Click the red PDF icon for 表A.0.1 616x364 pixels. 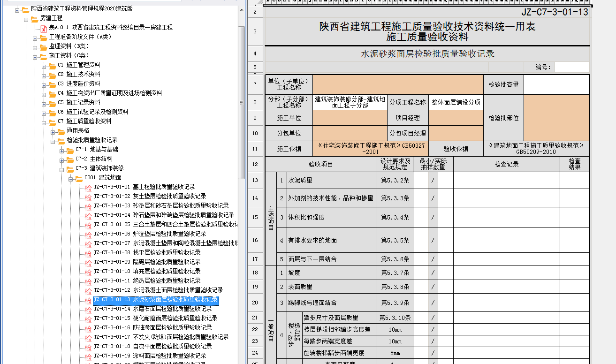pyautogui.click(x=44, y=28)
